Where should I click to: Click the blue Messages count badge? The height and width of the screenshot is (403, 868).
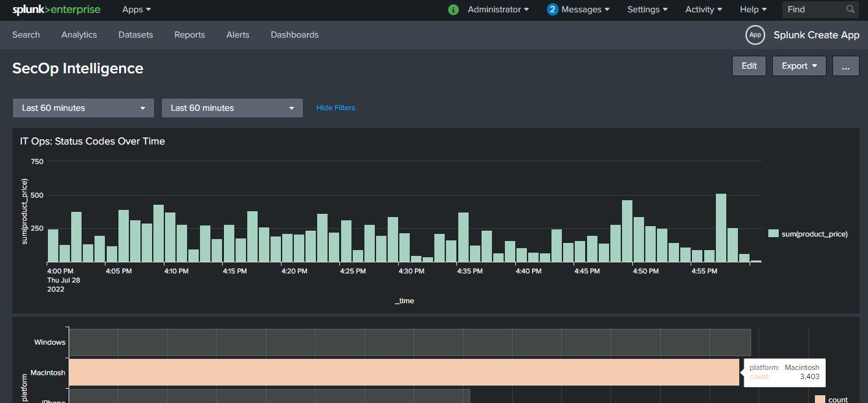[x=552, y=10]
